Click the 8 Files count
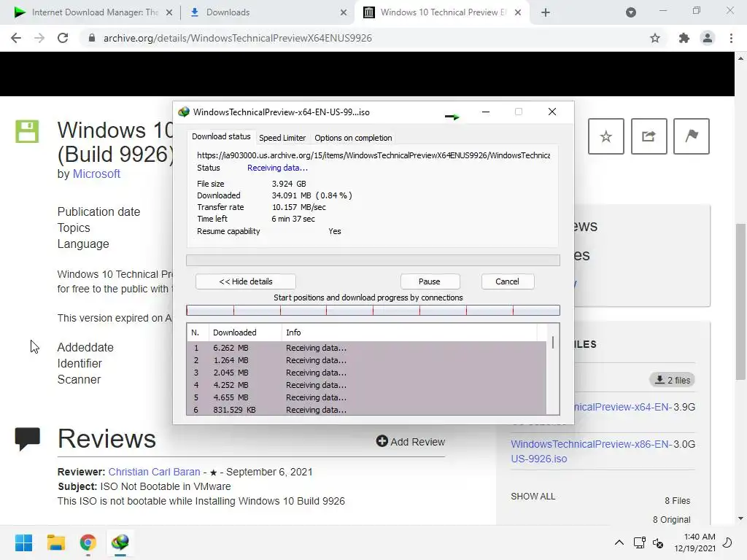 [678, 501]
